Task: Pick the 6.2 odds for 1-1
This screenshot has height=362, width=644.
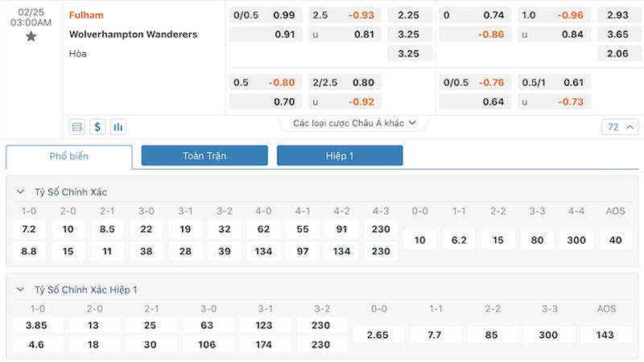Action: pos(459,240)
